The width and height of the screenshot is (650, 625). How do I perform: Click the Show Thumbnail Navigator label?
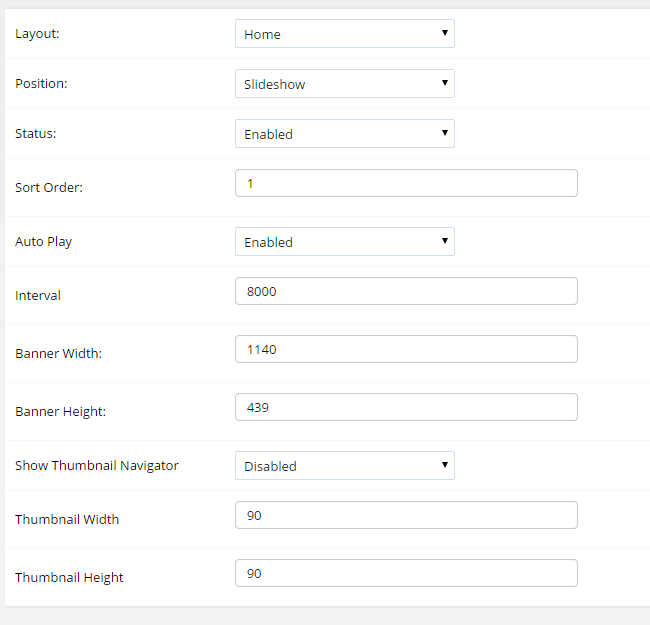[x=97, y=465]
